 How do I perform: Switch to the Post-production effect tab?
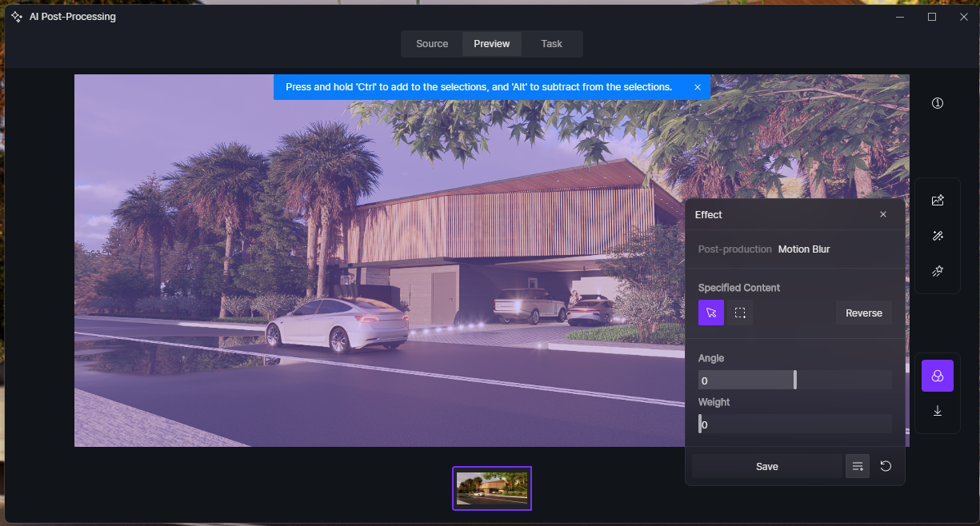pos(735,249)
